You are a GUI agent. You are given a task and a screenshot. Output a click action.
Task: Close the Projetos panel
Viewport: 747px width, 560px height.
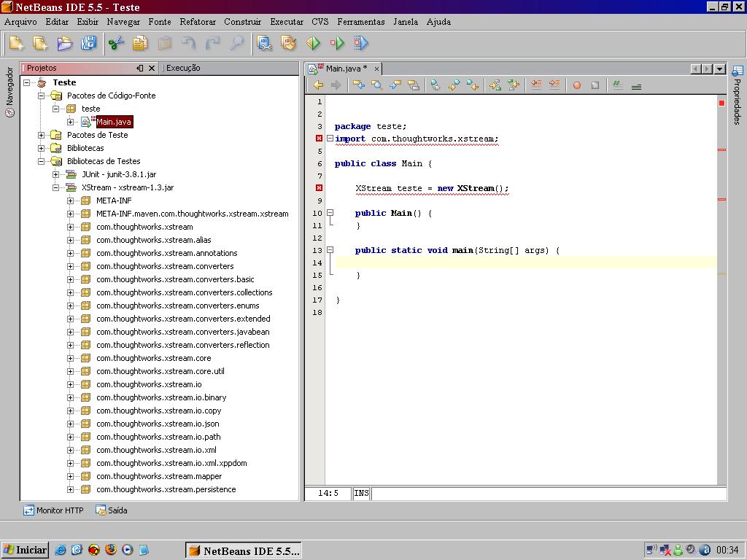pos(152,68)
